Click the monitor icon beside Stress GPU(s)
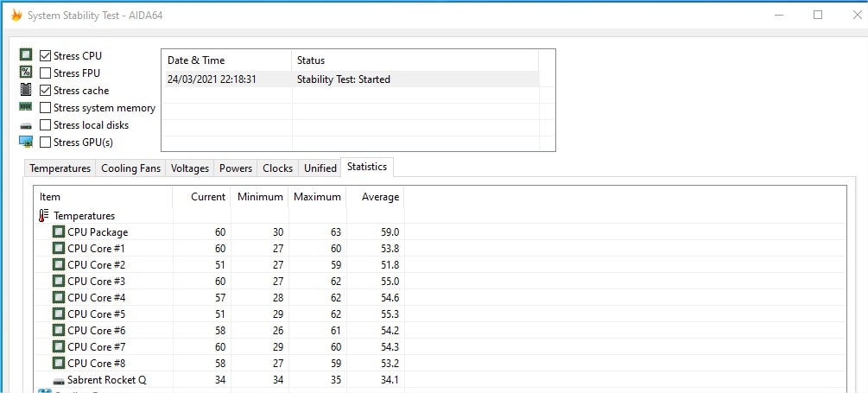This screenshot has width=868, height=393. (26, 142)
